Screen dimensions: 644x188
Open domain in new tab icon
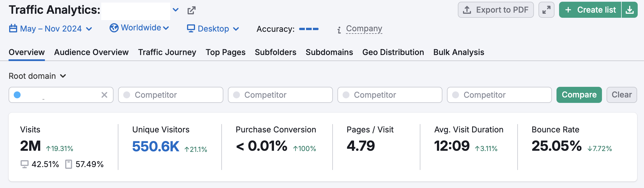(191, 10)
